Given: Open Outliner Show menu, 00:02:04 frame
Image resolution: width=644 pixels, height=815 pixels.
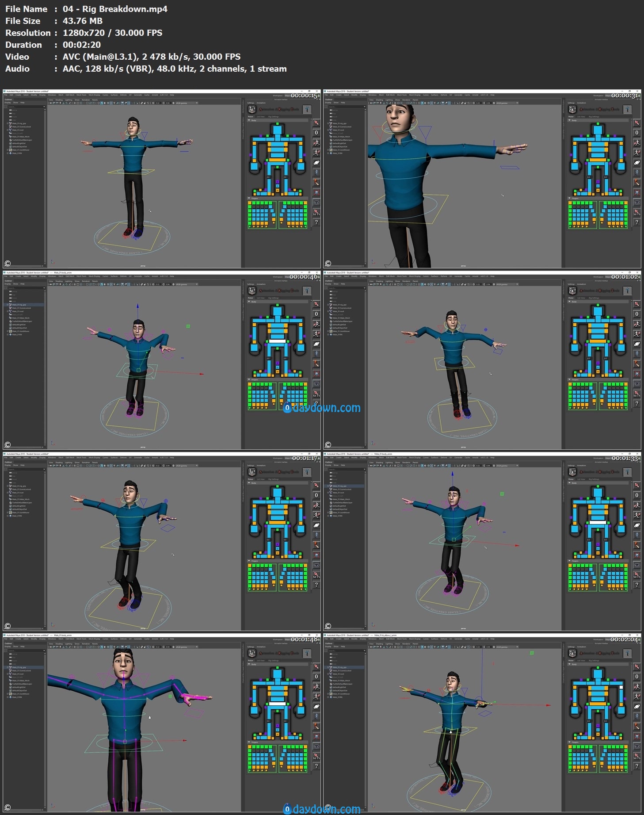Looking at the screenshot, I should click(x=336, y=647).
